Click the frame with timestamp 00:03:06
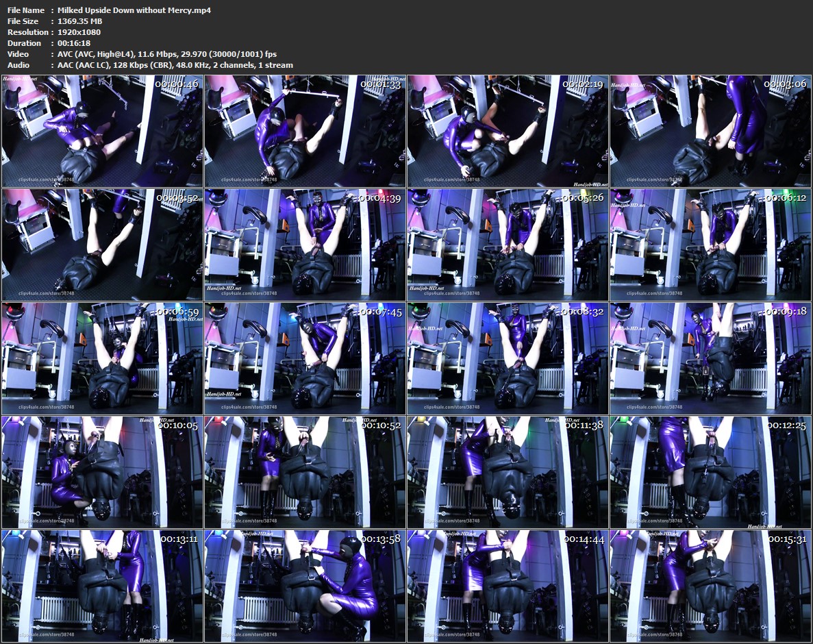This screenshot has height=644, width=813. click(710, 130)
